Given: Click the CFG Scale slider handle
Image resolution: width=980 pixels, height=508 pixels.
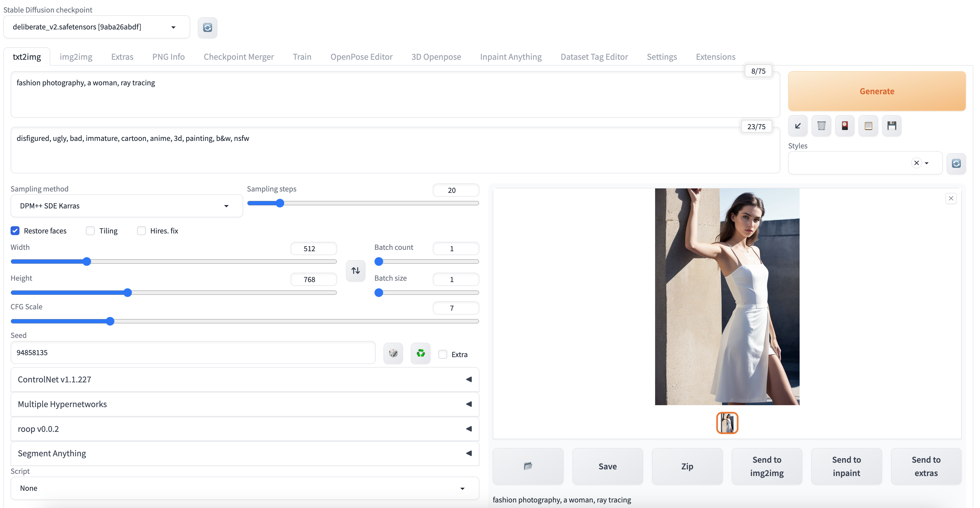Looking at the screenshot, I should (x=110, y=321).
